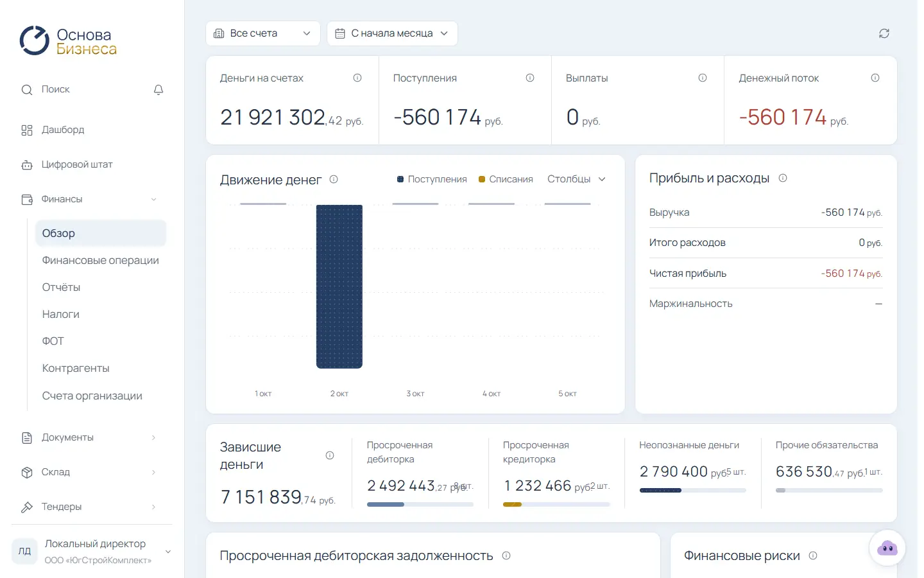The width and height of the screenshot is (924, 578).
Task: Click info icon beside Движение денег
Action: pyautogui.click(x=334, y=179)
